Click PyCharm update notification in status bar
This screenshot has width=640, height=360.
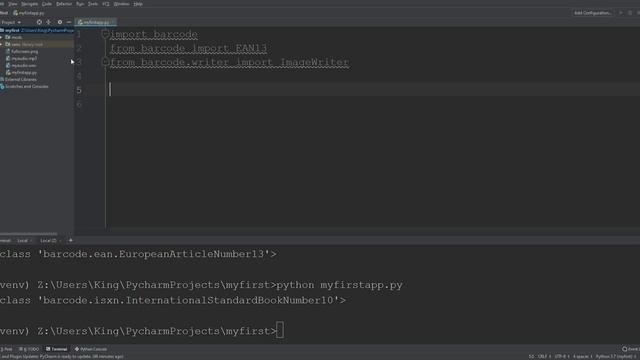click(61, 356)
